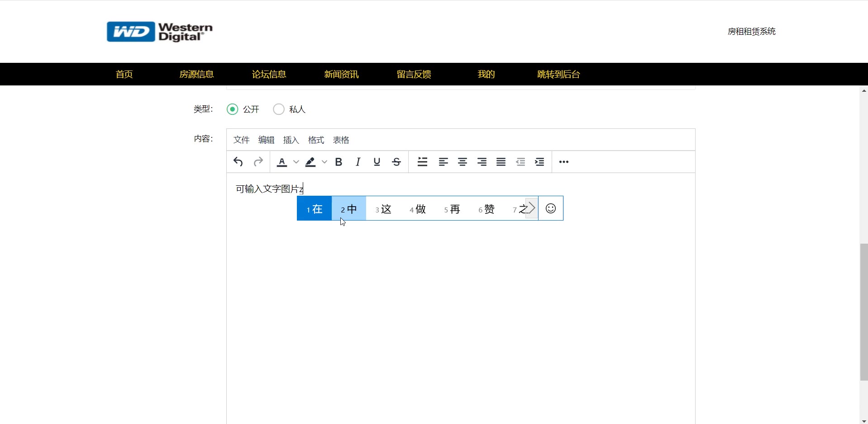
Task: Underline the selected text
Action: [377, 162]
